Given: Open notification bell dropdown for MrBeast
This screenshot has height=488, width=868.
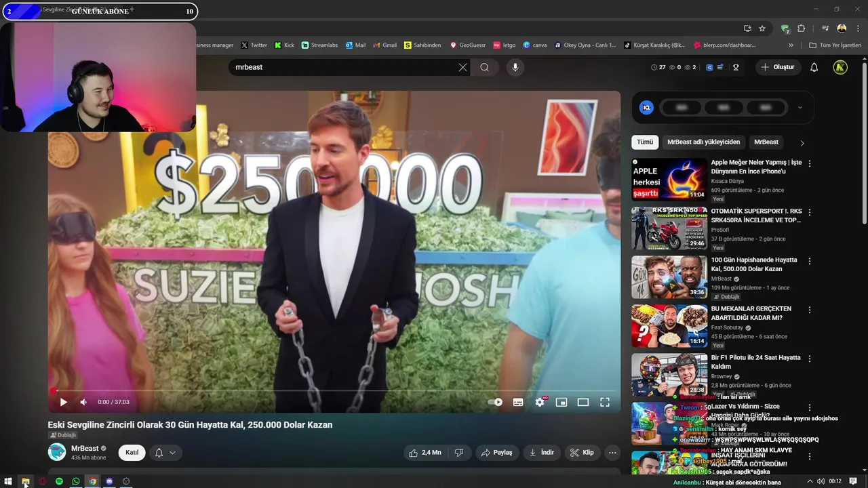Looking at the screenshot, I should 165,453.
